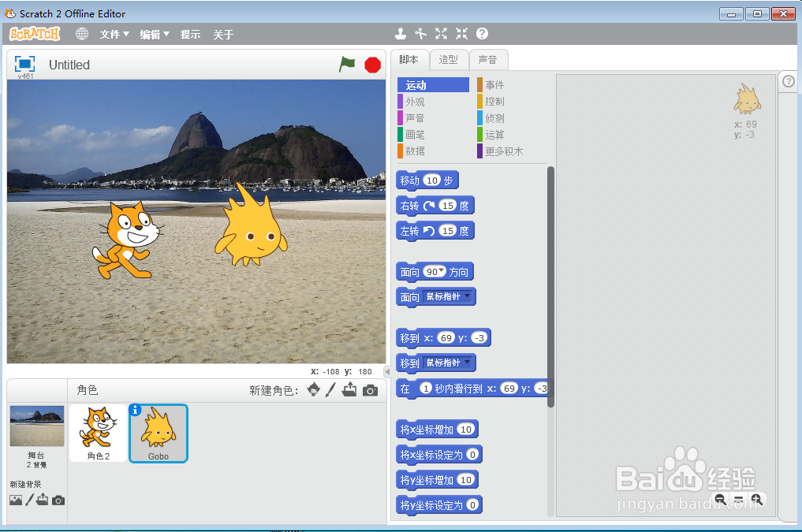
Task: Open Gobo sprite info button
Action: click(135, 409)
